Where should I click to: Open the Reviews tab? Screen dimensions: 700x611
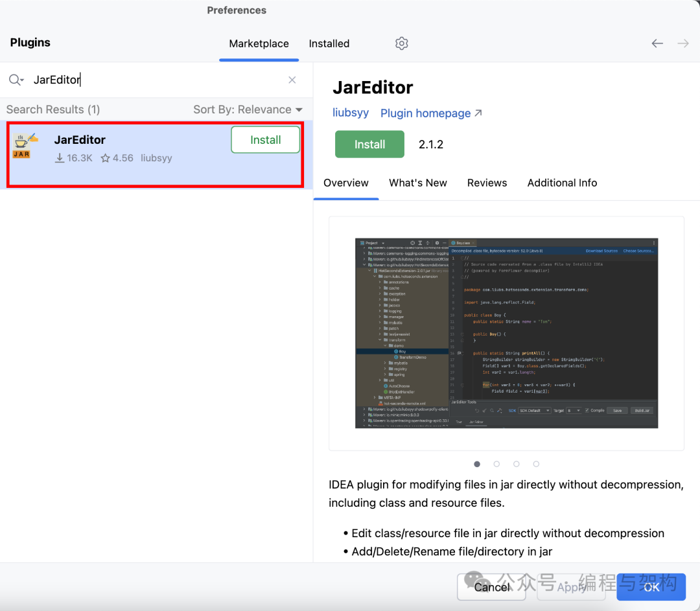(x=487, y=183)
